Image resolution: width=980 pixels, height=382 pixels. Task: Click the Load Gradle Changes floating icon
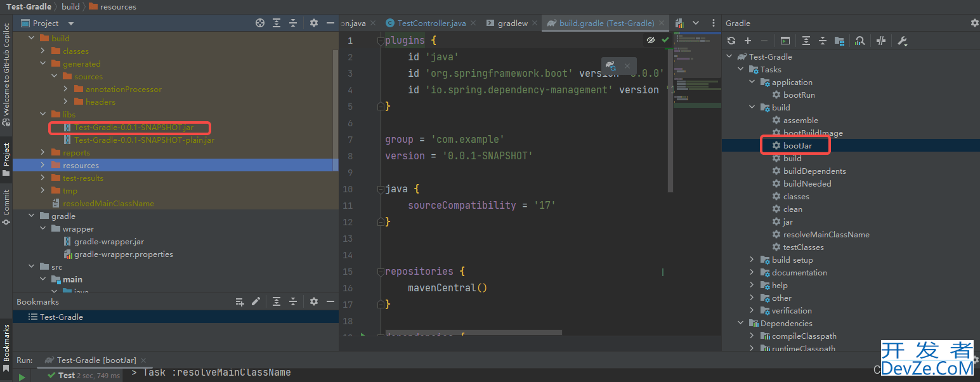pos(610,65)
